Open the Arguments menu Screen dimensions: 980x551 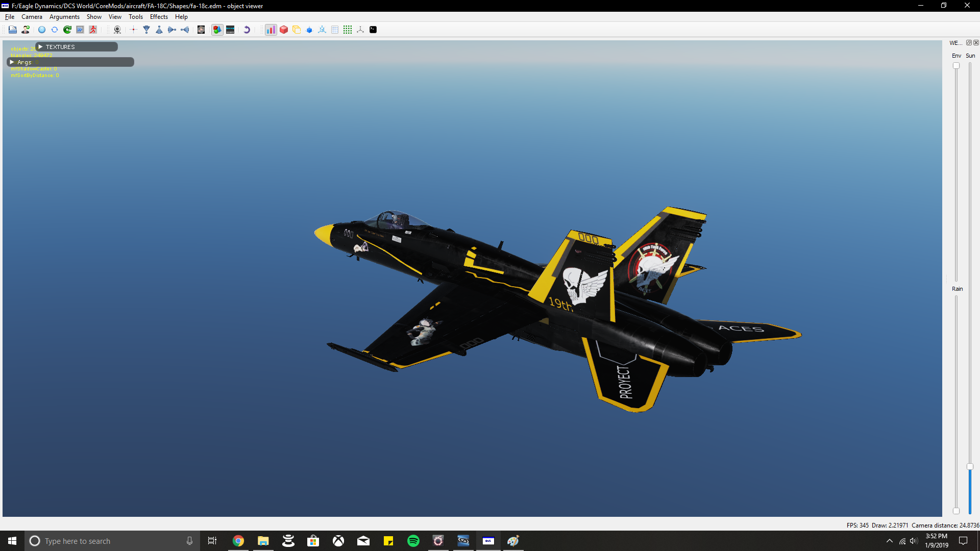(x=64, y=17)
